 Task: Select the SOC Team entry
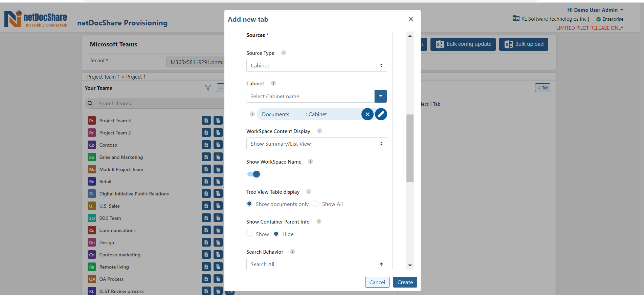click(x=110, y=218)
